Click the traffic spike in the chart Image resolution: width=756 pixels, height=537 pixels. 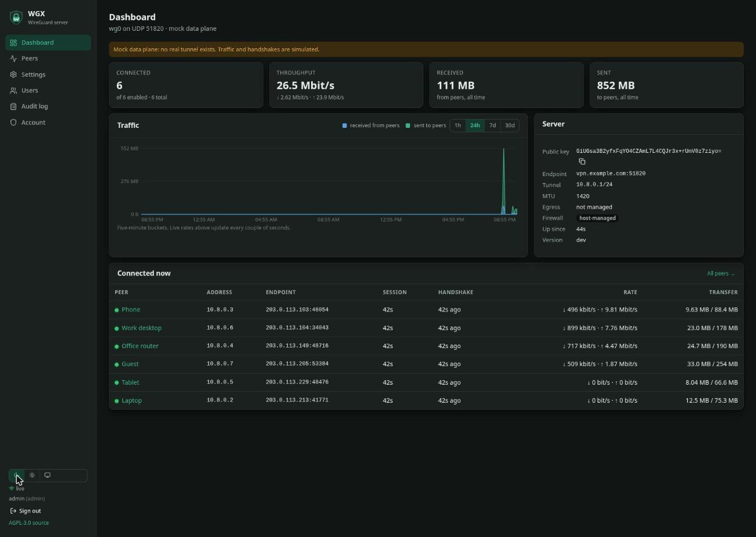click(504, 180)
